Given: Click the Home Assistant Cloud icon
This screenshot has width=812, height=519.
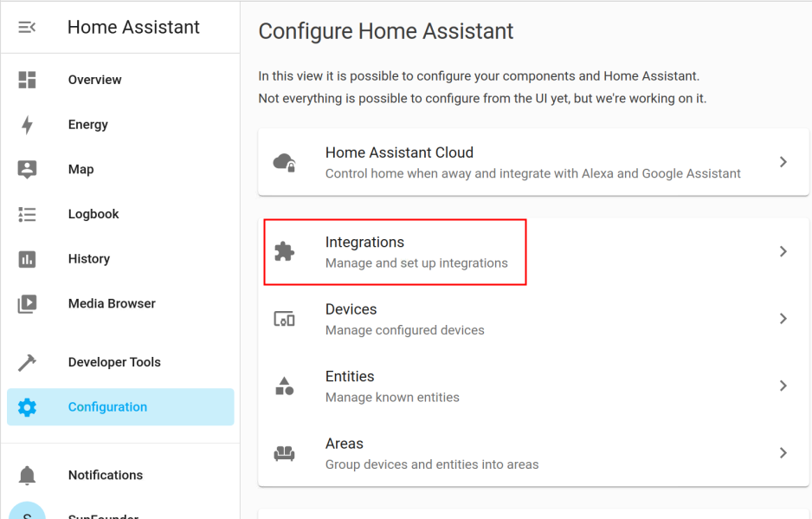Looking at the screenshot, I should pos(284,162).
